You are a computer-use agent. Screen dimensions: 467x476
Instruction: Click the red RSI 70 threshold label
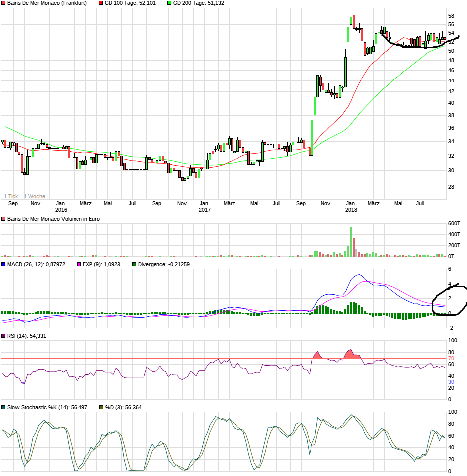click(451, 358)
